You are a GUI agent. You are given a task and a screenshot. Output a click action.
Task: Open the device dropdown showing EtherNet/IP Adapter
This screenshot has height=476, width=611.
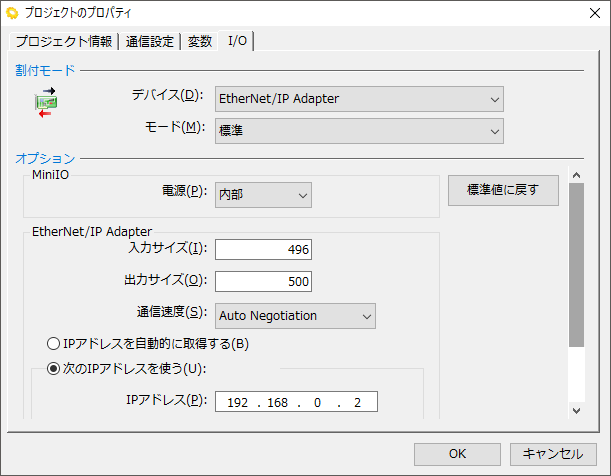tap(359, 98)
